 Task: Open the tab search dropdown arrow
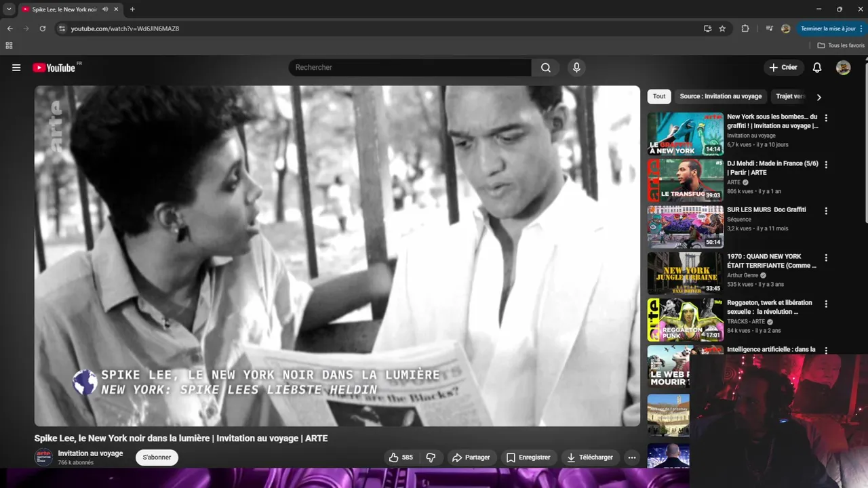pyautogui.click(x=9, y=9)
